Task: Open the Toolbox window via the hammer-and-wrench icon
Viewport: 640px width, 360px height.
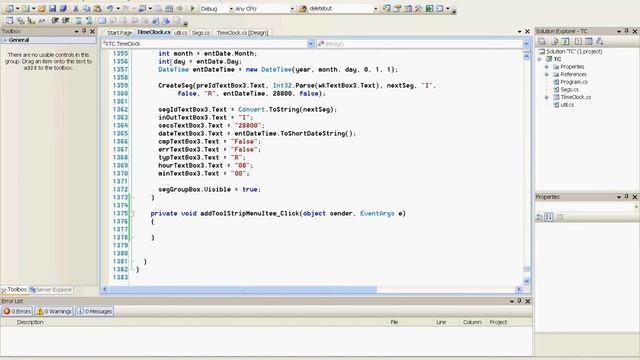Action: (418, 8)
